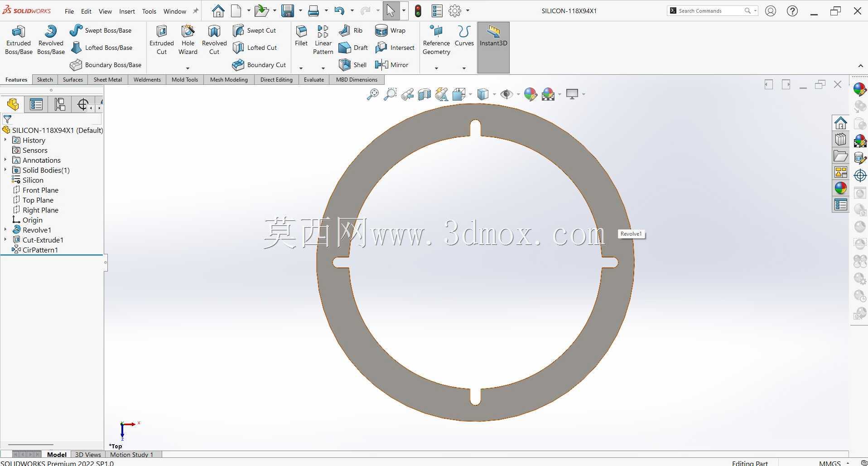Image resolution: width=868 pixels, height=466 pixels.
Task: Choose the Boundary Cut feature
Action: pos(259,65)
